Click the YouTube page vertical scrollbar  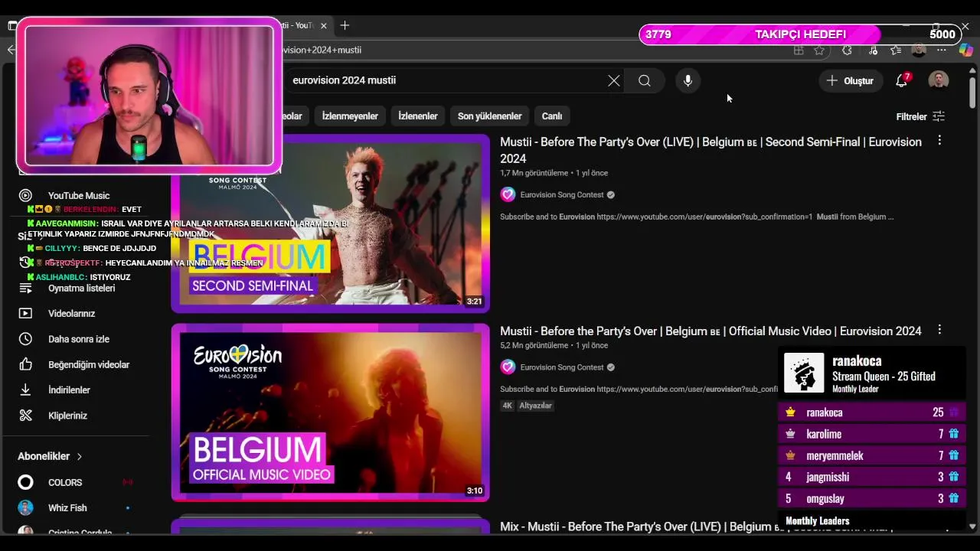(x=973, y=94)
